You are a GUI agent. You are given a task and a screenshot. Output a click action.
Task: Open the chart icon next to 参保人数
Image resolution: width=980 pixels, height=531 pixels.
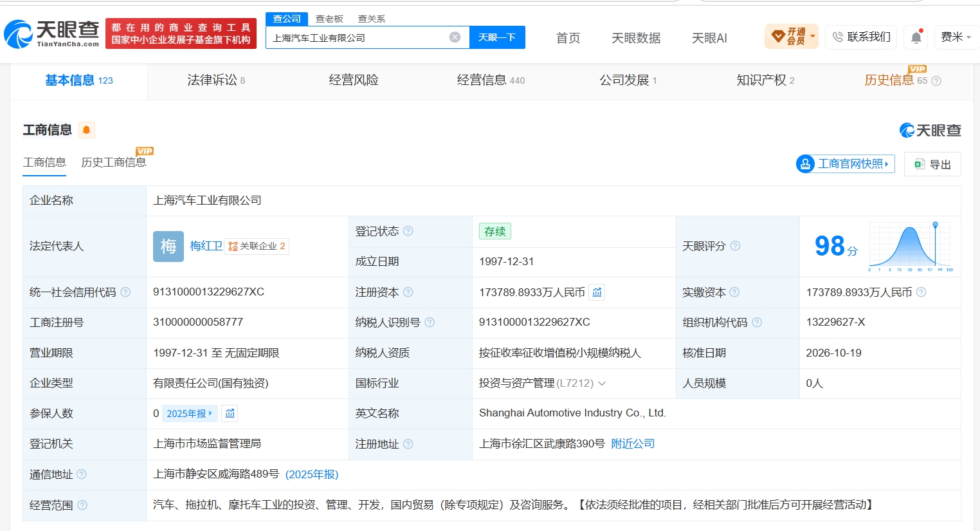pos(230,413)
